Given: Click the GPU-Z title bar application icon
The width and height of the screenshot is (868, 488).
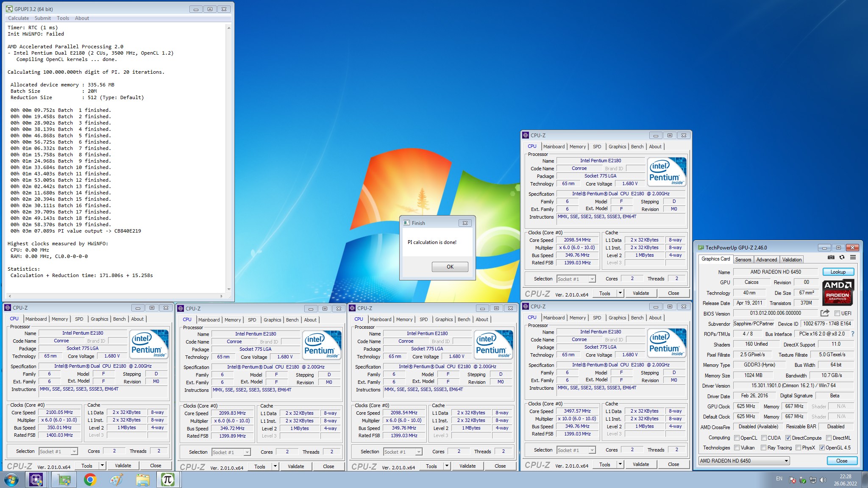Looking at the screenshot, I should (701, 248).
